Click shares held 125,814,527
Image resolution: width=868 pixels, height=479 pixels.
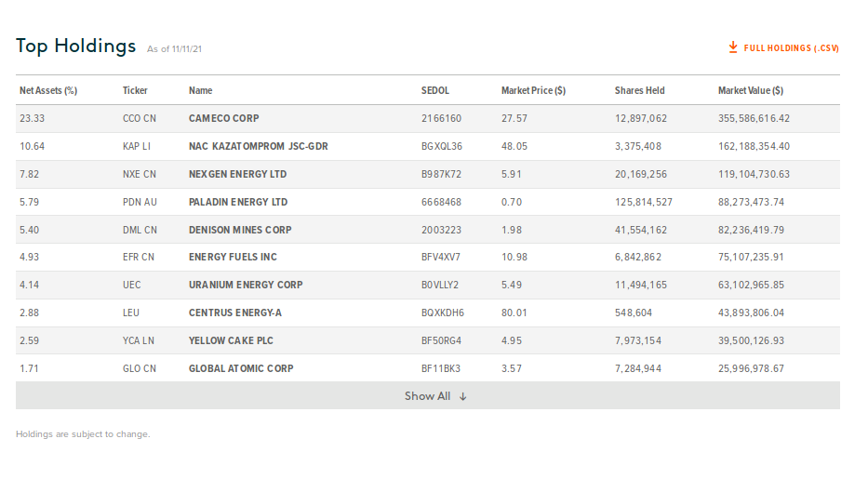tap(644, 202)
